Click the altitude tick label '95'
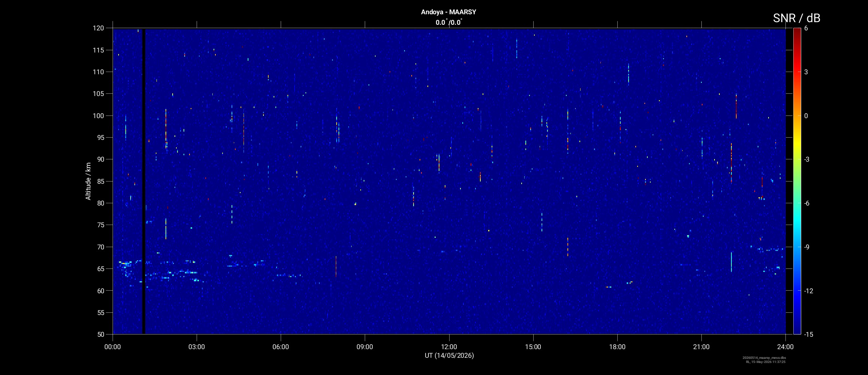The width and height of the screenshot is (868, 375). pos(100,137)
